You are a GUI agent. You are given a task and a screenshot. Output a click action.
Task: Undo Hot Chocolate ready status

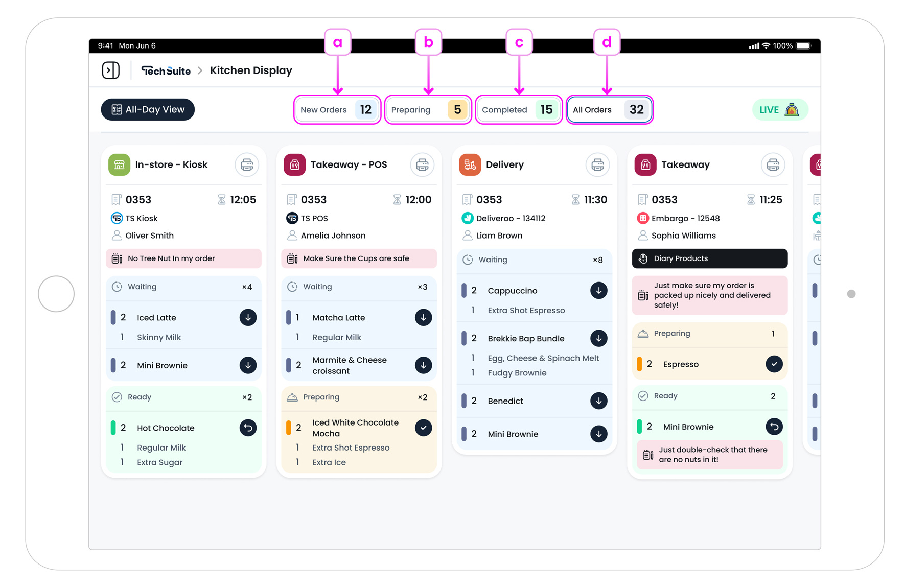click(x=248, y=428)
